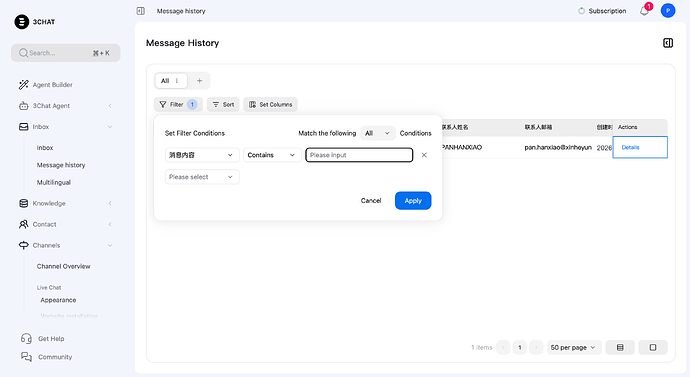This screenshot has width=690, height=377.
Task: Open the 消息内容 field dropdown
Action: 202,155
